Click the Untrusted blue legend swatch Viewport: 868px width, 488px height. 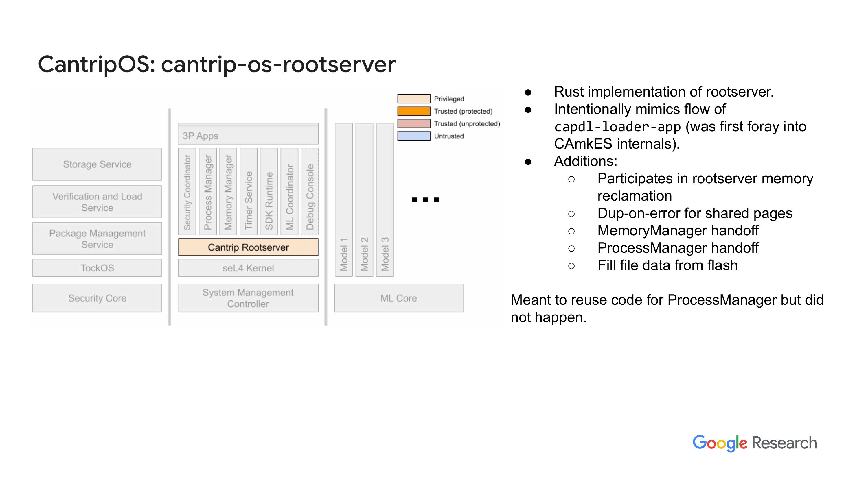point(414,136)
